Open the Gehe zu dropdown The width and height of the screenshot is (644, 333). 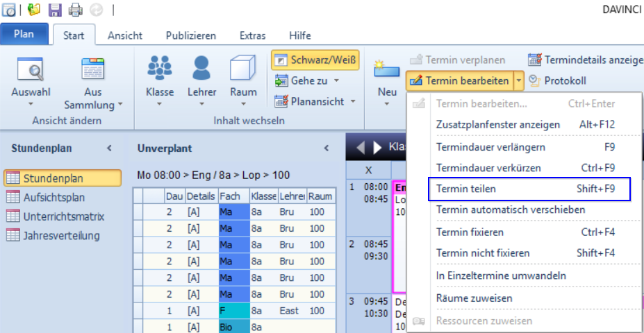tap(306, 80)
